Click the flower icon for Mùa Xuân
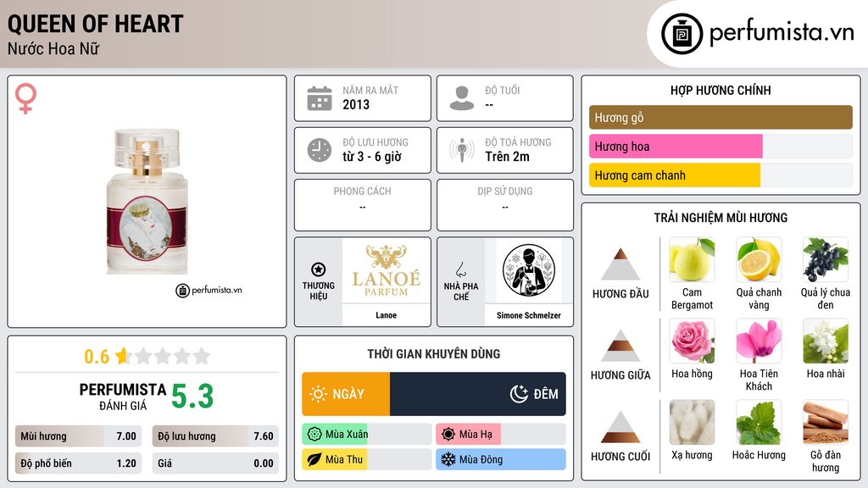The image size is (868, 488). [314, 435]
